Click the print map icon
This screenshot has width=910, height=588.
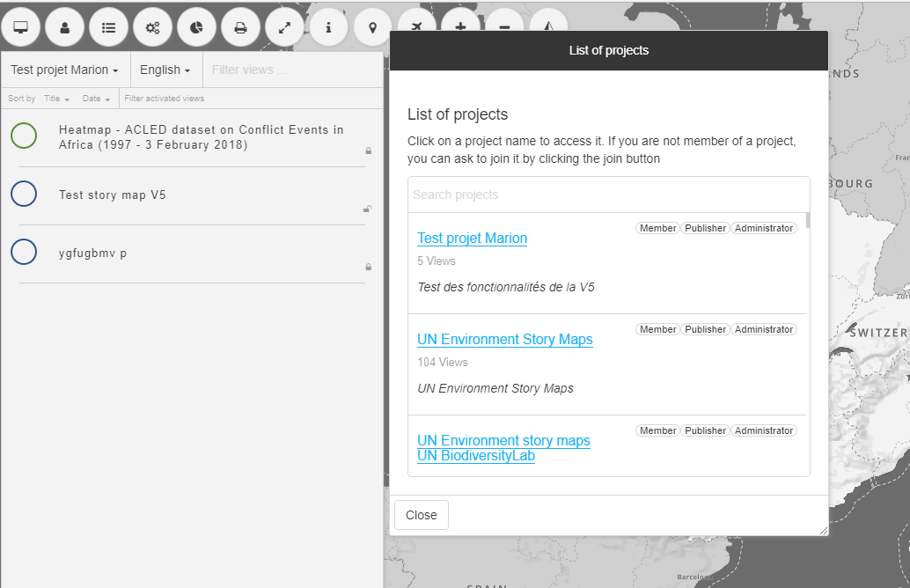pyautogui.click(x=240, y=27)
